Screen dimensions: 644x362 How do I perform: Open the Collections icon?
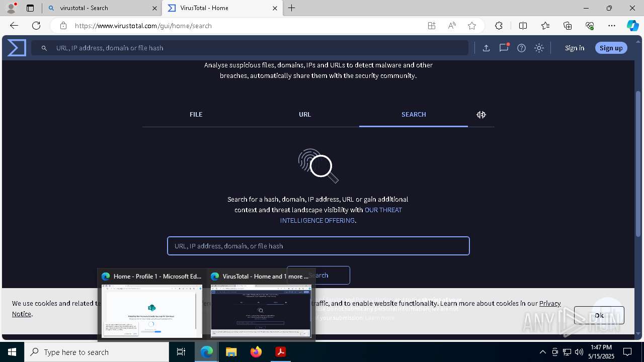click(x=568, y=26)
